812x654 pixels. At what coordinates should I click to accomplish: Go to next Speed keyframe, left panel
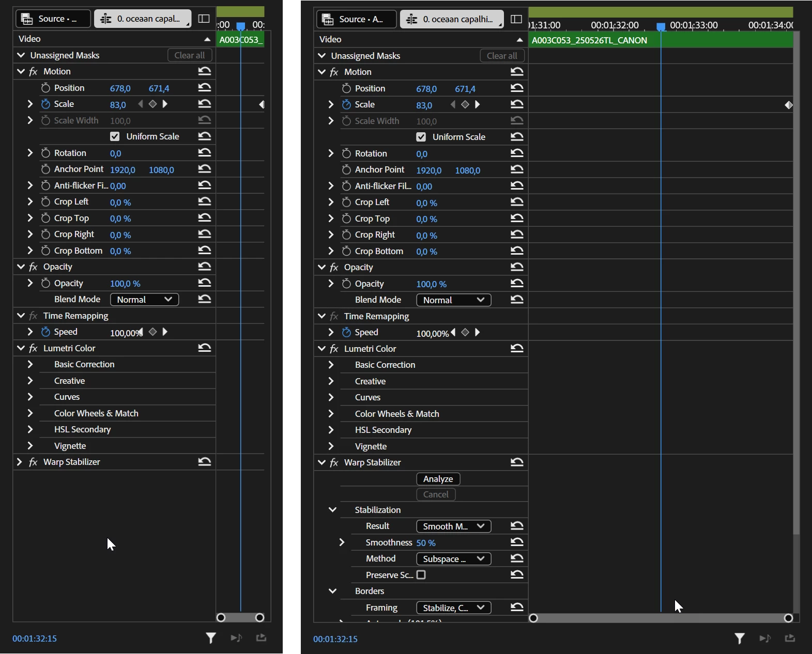coord(165,332)
